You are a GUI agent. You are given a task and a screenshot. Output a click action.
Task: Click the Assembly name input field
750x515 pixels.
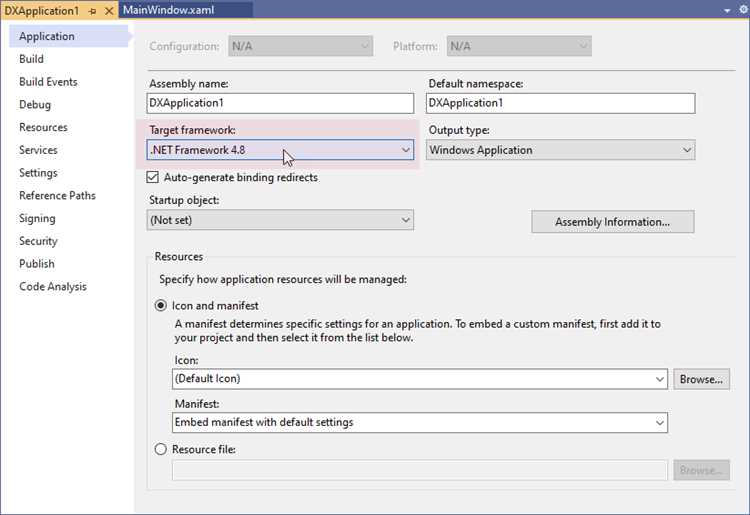[x=280, y=103]
